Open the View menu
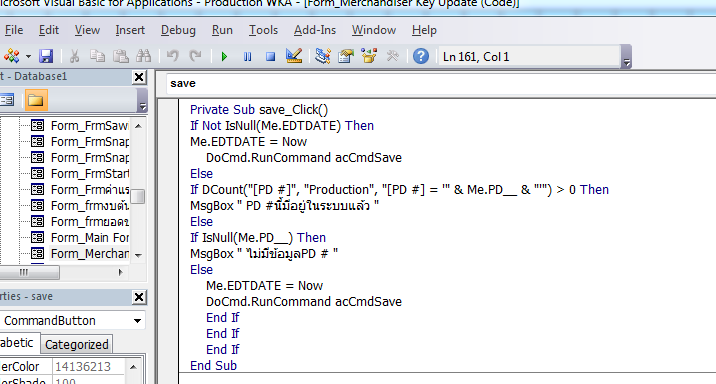 coord(87,30)
